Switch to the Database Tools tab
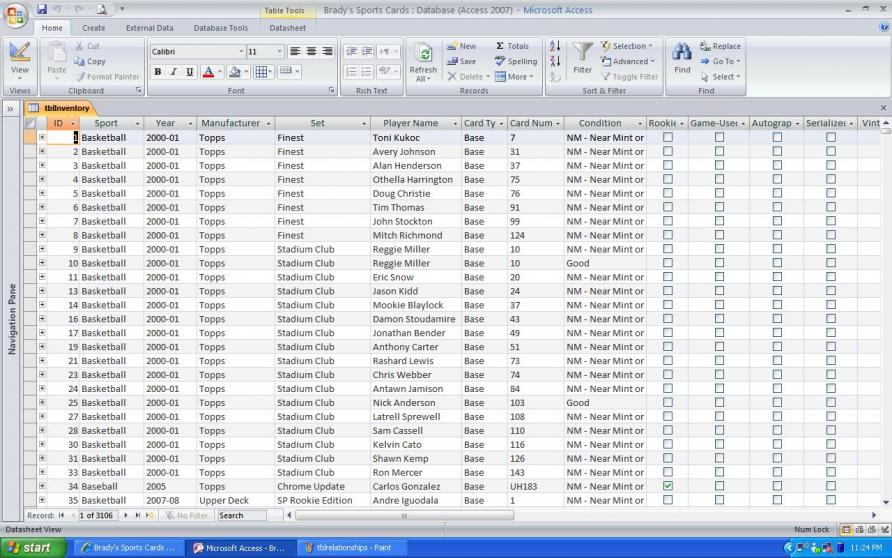 tap(221, 28)
